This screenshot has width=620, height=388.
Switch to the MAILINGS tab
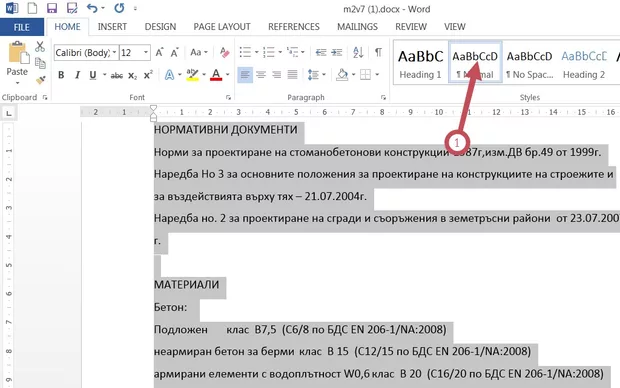tap(357, 27)
